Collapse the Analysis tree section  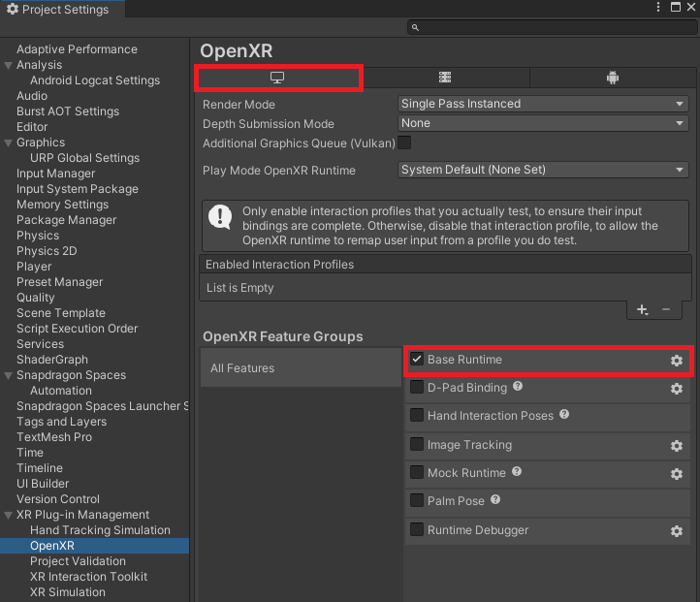coord(8,65)
